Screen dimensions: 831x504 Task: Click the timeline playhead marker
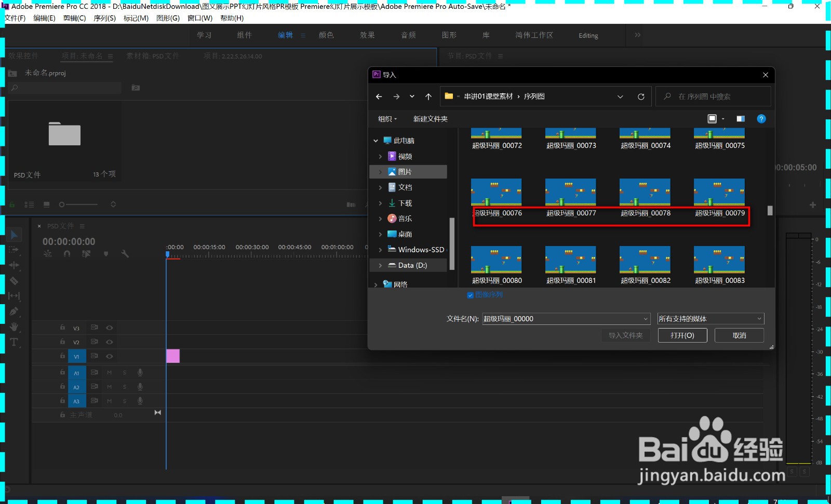[x=168, y=254]
